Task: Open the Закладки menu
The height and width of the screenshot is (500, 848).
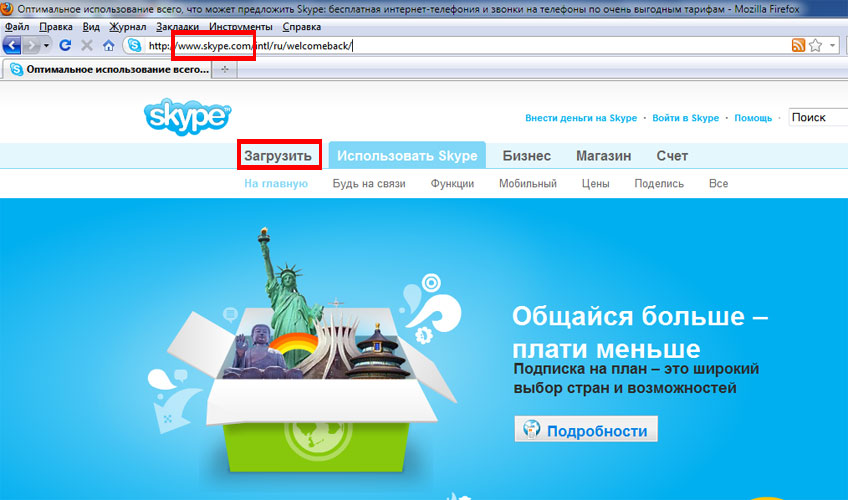Action: [177, 26]
